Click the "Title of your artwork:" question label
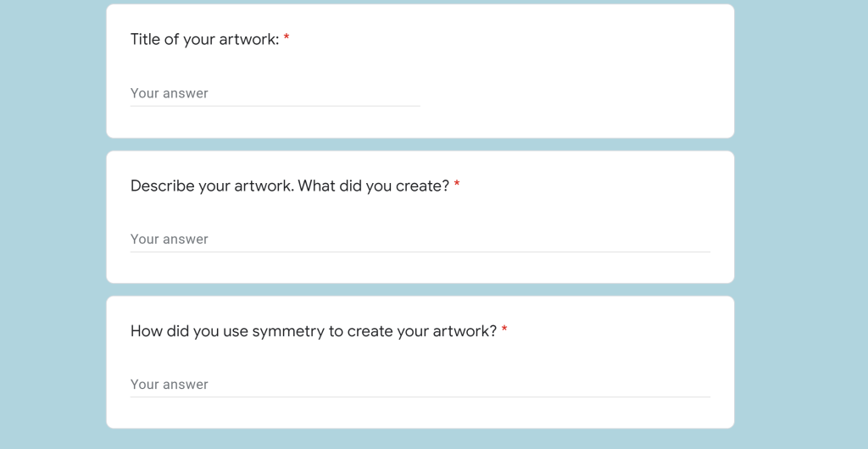 (204, 39)
